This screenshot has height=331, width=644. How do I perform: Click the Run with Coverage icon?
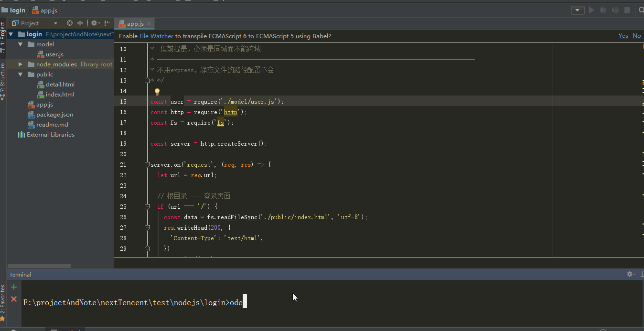615,10
